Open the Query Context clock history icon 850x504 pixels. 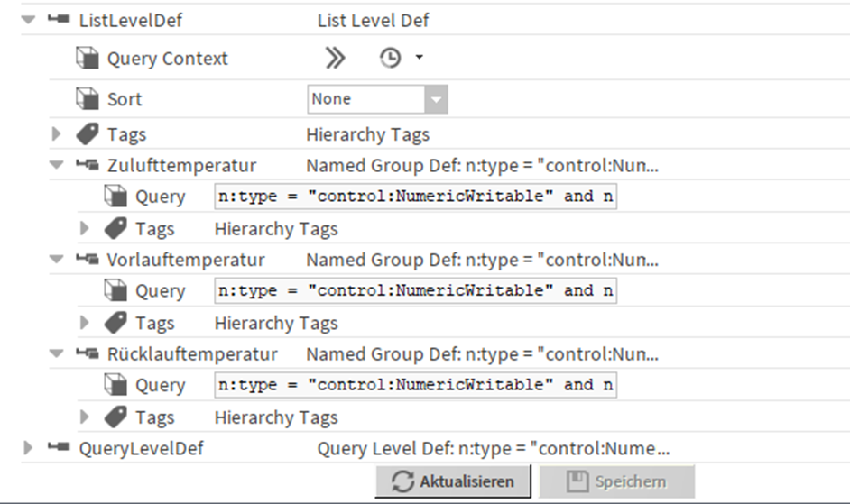tap(390, 58)
